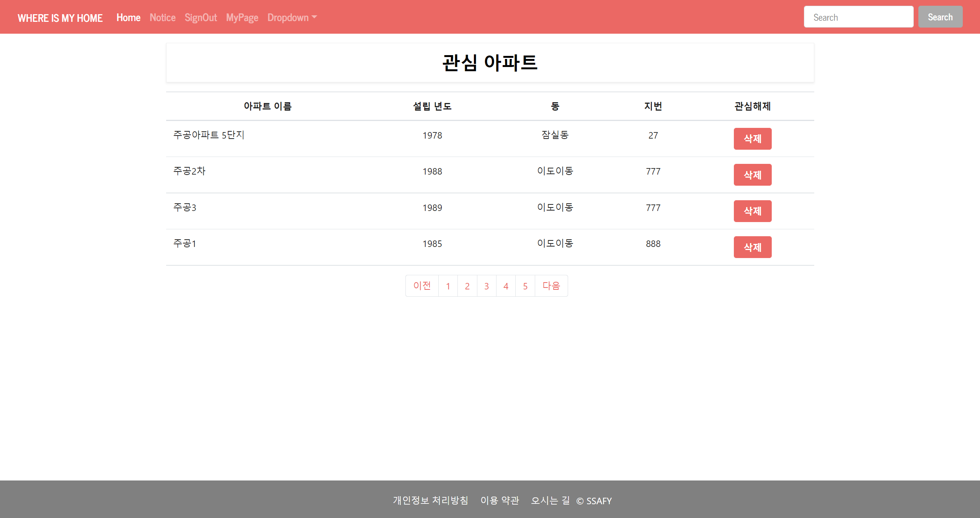Click 삭제 button for 주공3 row
The width and height of the screenshot is (980, 518).
pos(752,211)
